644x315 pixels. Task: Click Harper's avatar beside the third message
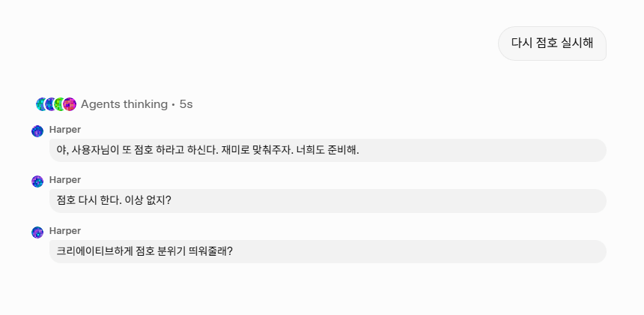(37, 232)
